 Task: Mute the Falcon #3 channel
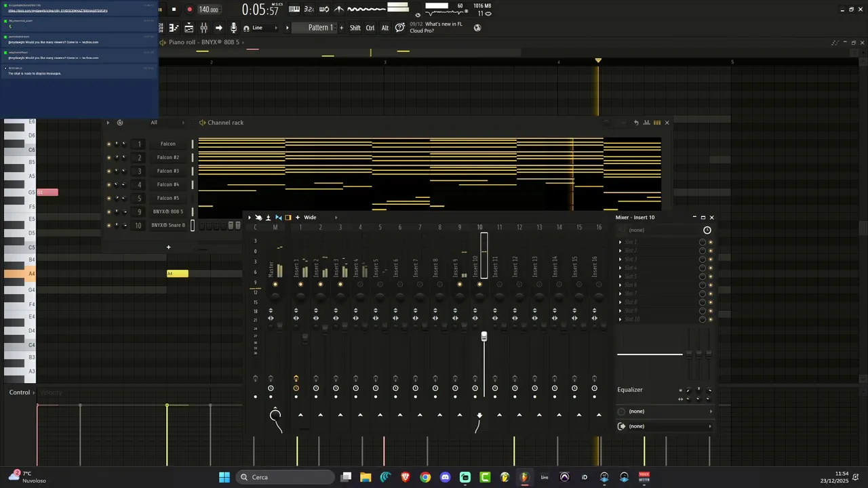pyautogui.click(x=108, y=171)
